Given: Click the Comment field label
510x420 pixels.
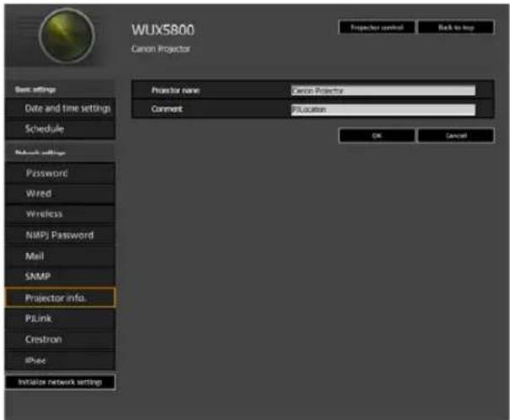Looking at the screenshot, I should (x=167, y=109).
